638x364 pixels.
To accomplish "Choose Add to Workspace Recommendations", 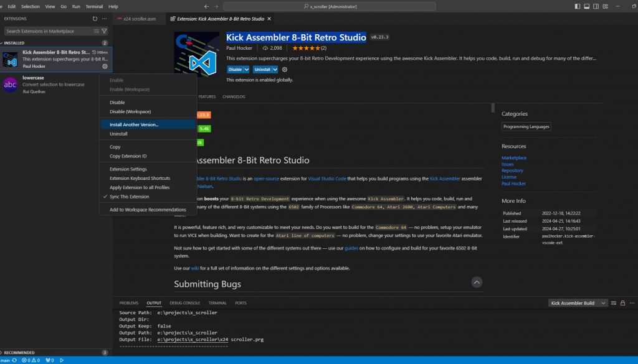I will tap(148, 210).
